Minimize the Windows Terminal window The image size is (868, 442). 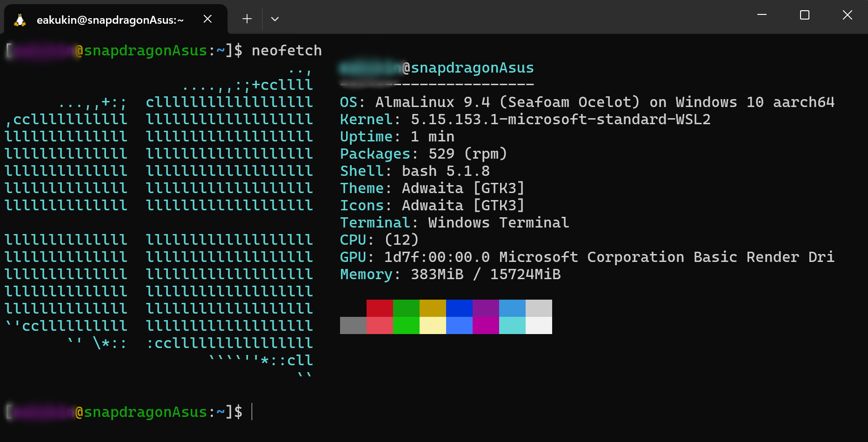click(762, 15)
